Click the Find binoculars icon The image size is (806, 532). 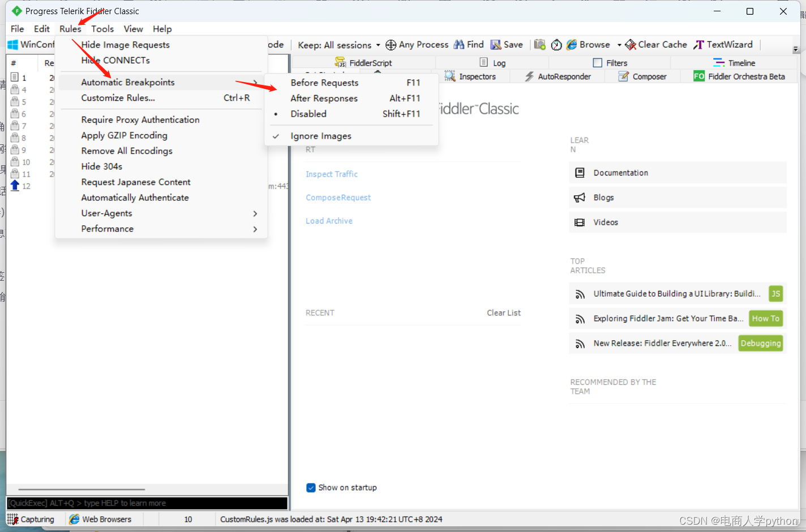point(459,44)
